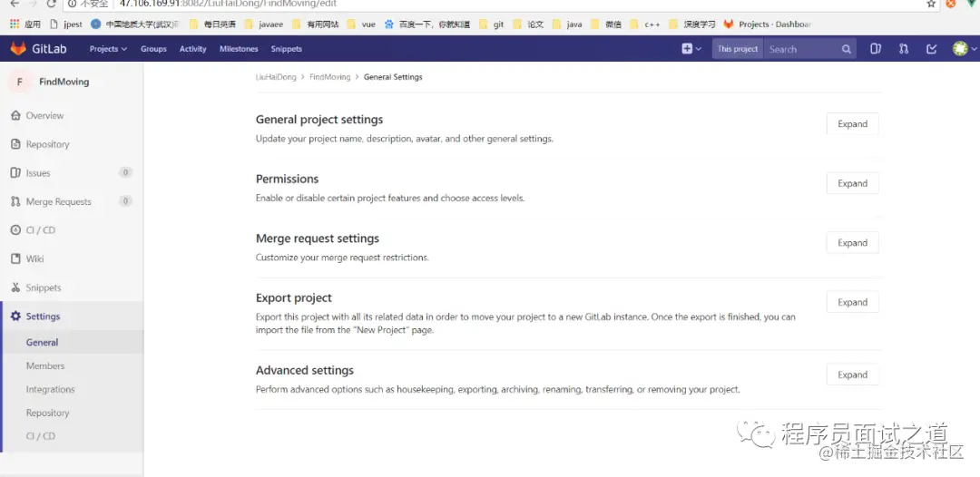Open the Projects dropdown menu
The height and width of the screenshot is (477, 980).
pos(108,49)
